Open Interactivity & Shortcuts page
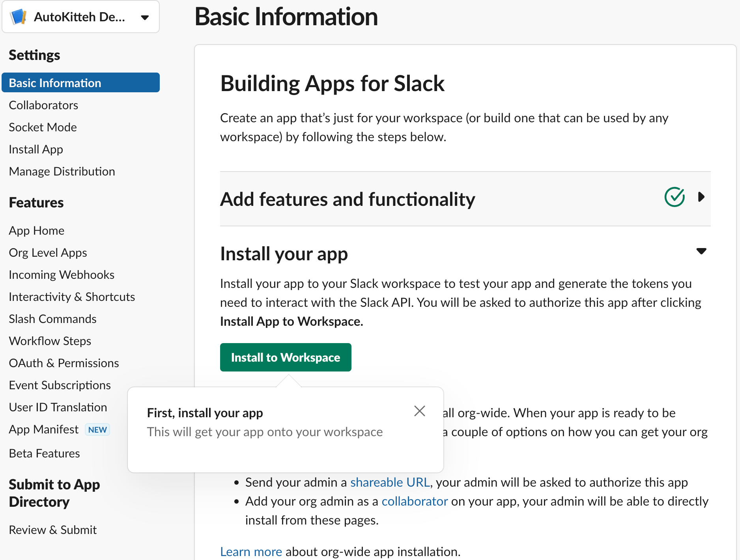The height and width of the screenshot is (560, 740). [x=72, y=297]
